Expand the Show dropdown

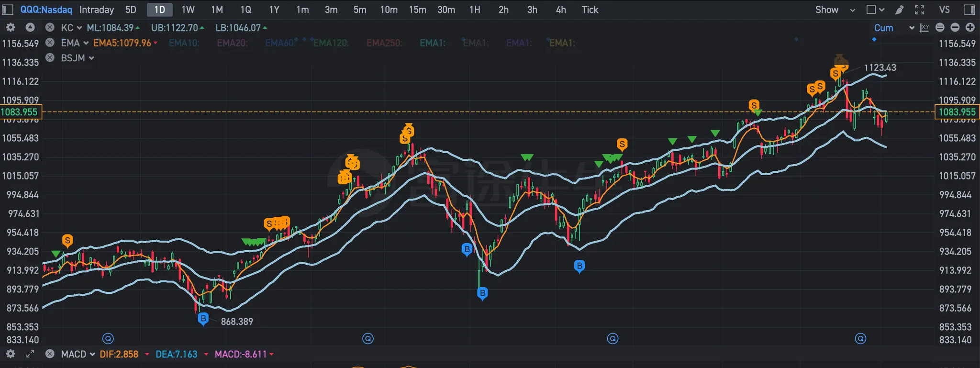click(835, 10)
